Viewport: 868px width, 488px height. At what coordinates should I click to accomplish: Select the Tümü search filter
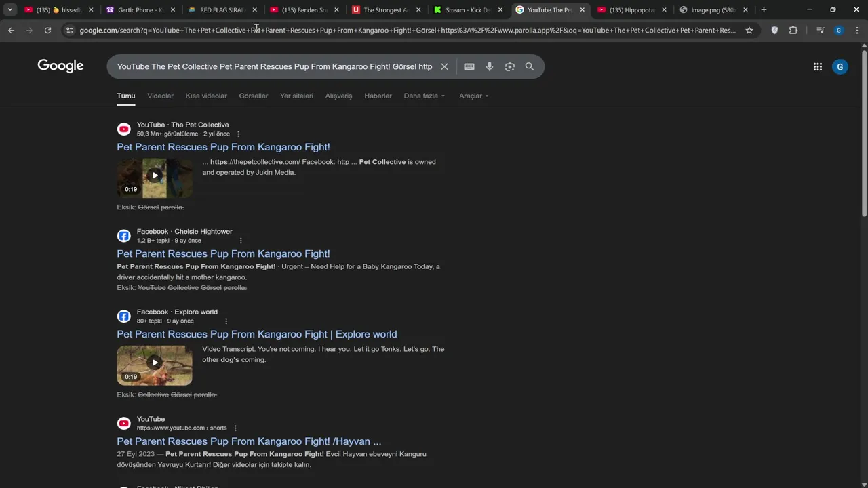click(126, 96)
